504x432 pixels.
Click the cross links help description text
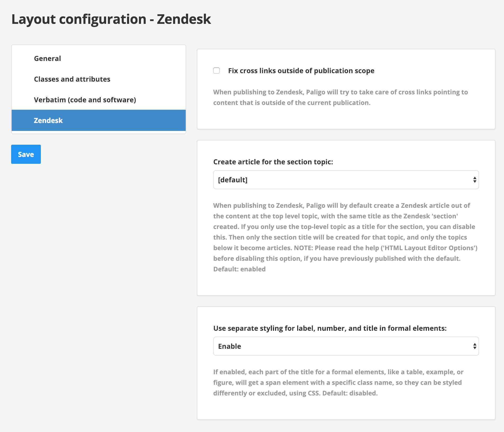pyautogui.click(x=340, y=97)
